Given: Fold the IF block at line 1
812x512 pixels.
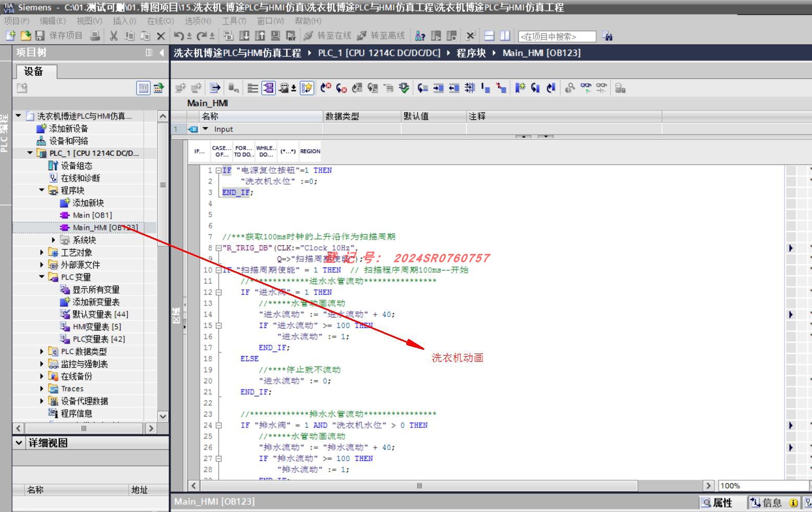Looking at the screenshot, I should coord(219,170).
